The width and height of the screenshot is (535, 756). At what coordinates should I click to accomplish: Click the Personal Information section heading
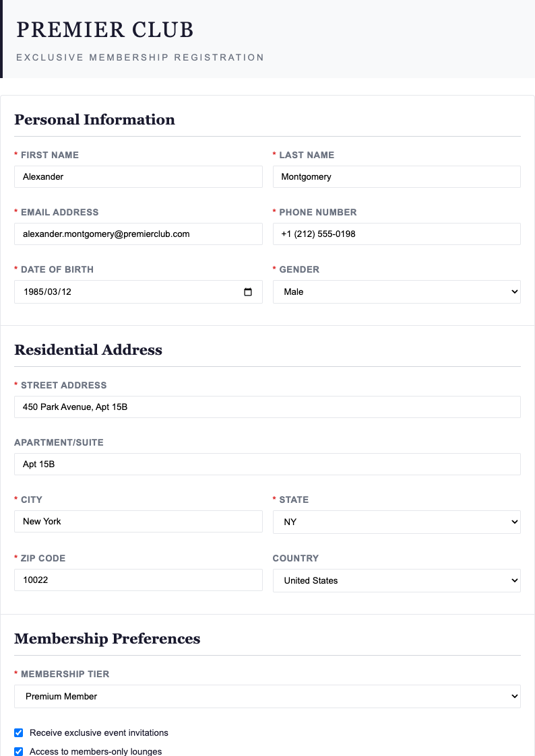[x=94, y=120]
